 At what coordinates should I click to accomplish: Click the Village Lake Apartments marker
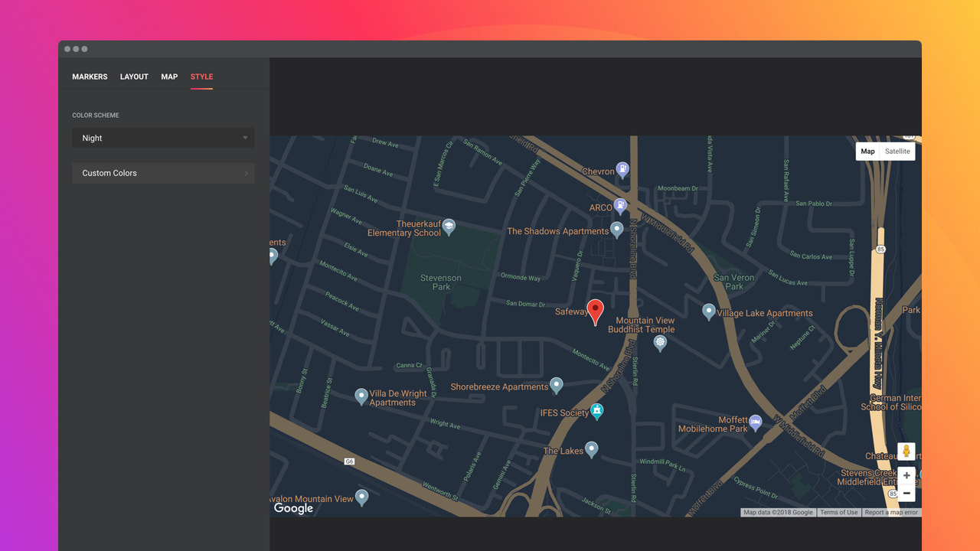[709, 311]
